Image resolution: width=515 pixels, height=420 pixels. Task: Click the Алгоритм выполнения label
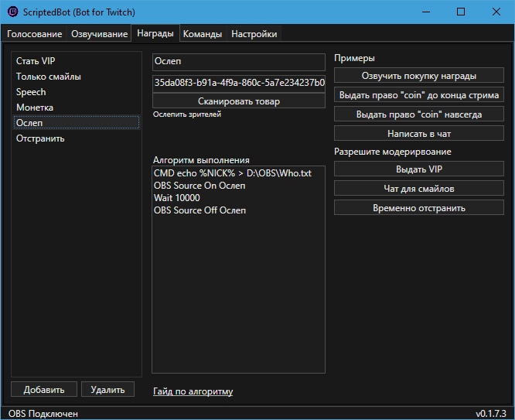point(201,160)
